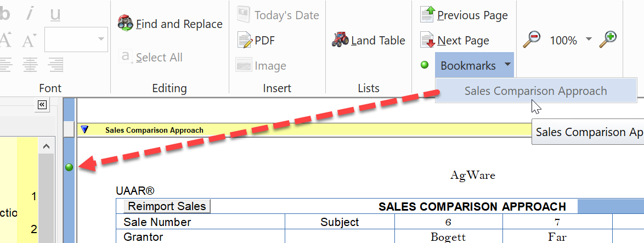This screenshot has width=644, height=243.
Task: Expand the font size combo box
Action: pos(101,39)
